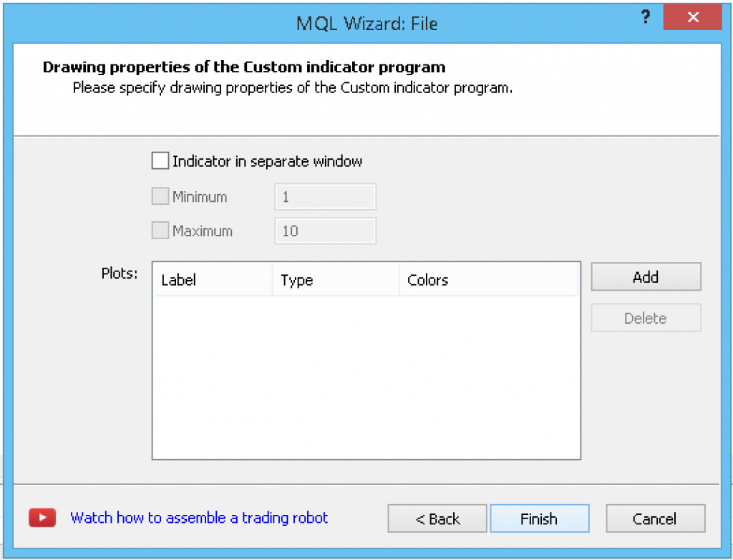Go back to the previous wizard step
This screenshot has width=733, height=560.
pyautogui.click(x=437, y=518)
